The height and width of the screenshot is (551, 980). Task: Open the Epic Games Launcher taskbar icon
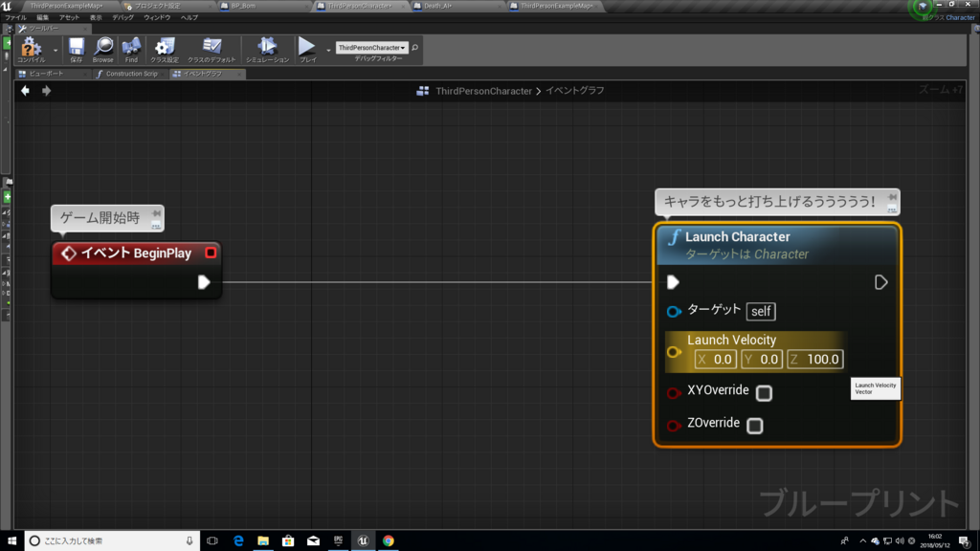pos(338,540)
